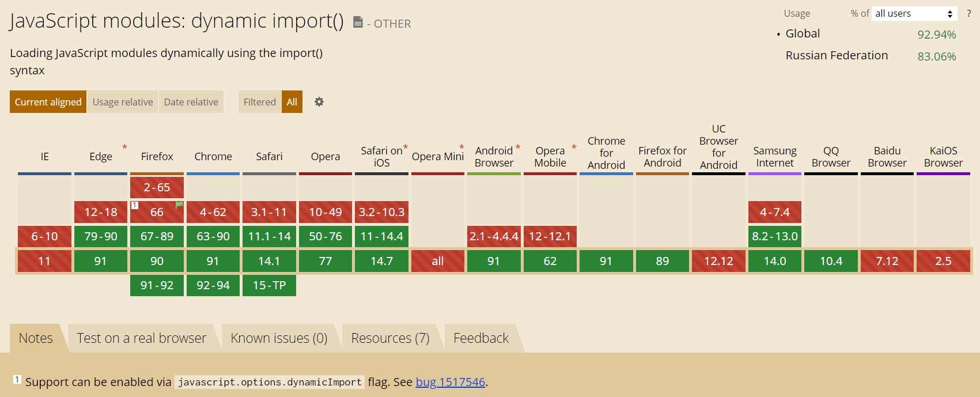Viewport: 980px width, 397px height.
Task: Select the Chrome 4-62 version cell
Action: pos(213,212)
